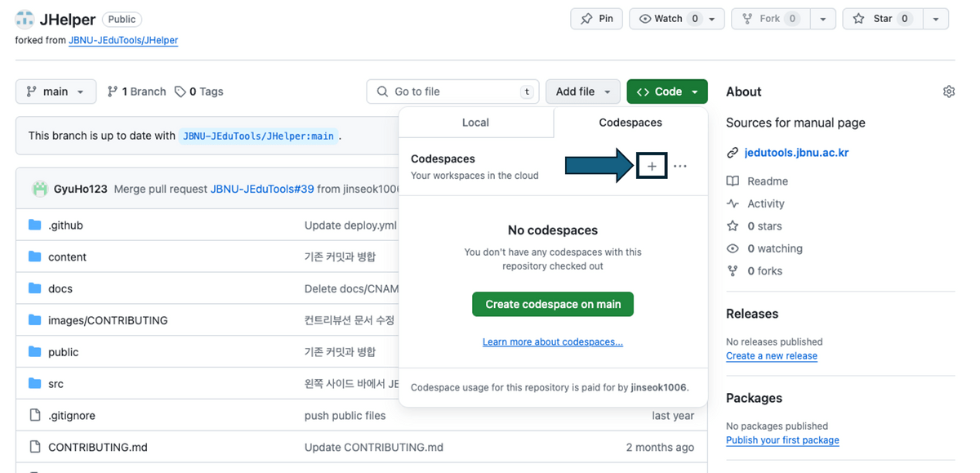View repository Activity
Screen dimensions: 980x473
764,203
